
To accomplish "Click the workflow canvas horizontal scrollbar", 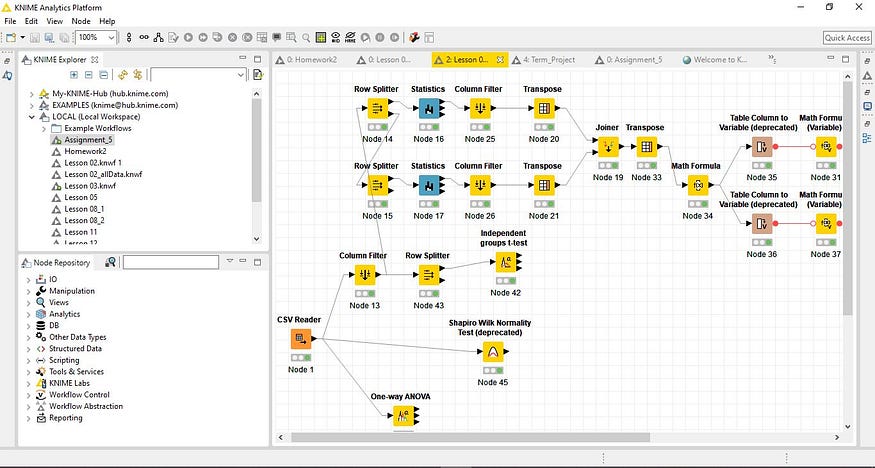I will [x=470, y=437].
